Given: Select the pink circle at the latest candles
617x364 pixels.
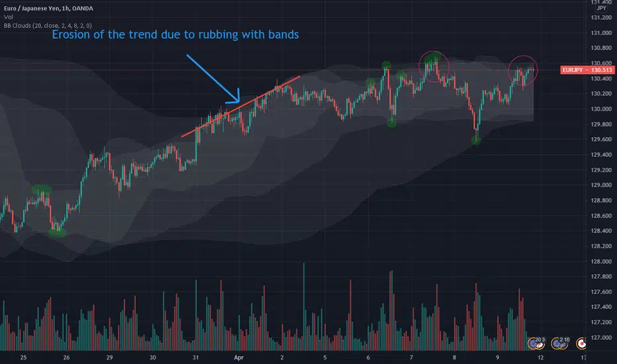Looking at the screenshot, I should [x=523, y=70].
